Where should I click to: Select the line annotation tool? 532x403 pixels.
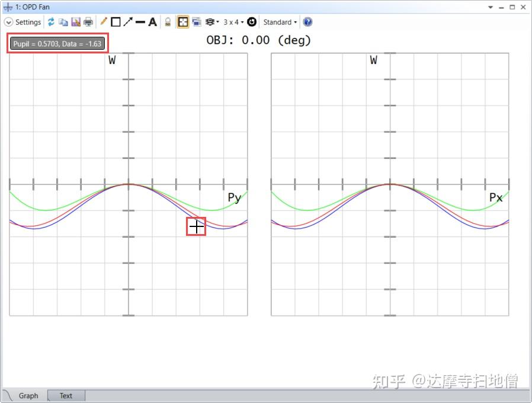click(x=140, y=22)
